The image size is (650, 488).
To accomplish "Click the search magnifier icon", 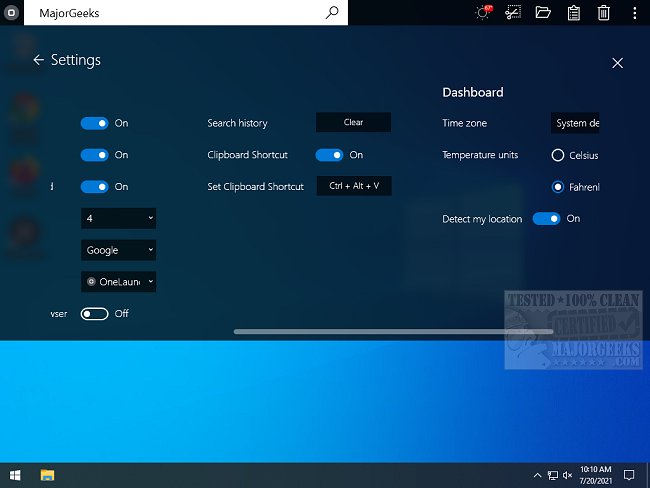I will (x=332, y=12).
